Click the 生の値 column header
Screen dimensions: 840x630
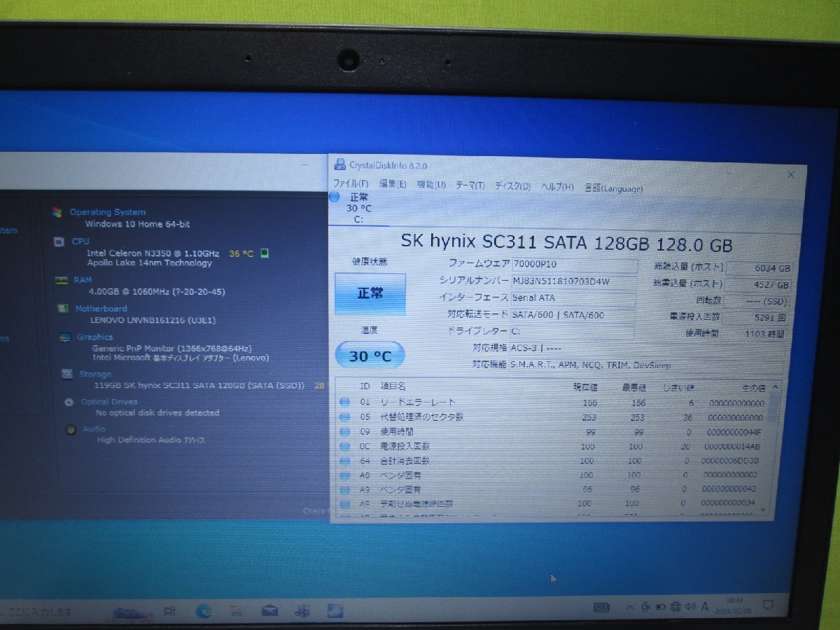click(753, 387)
